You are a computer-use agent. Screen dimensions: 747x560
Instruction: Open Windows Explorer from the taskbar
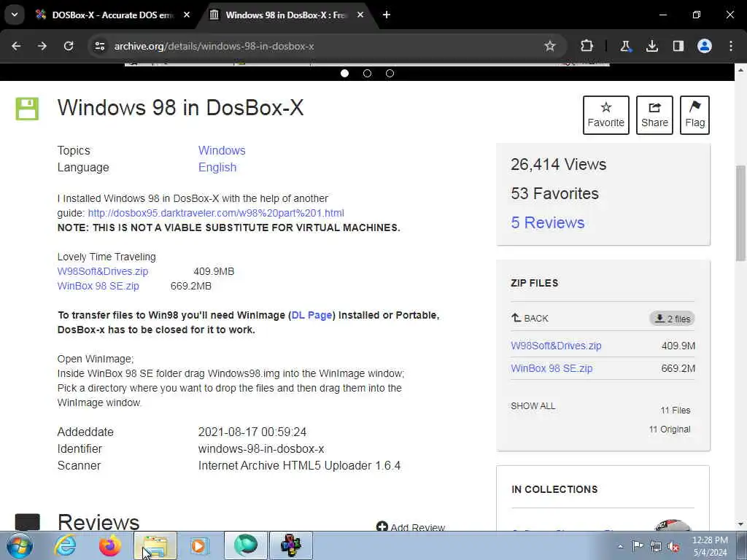pyautogui.click(x=155, y=545)
